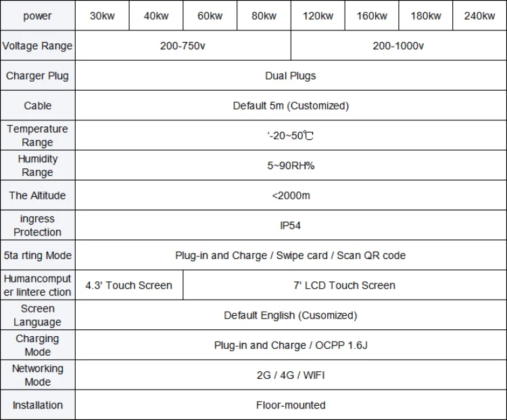Image resolution: width=507 pixels, height=420 pixels.
Task: Click the 80kw power cell
Action: [264, 16]
